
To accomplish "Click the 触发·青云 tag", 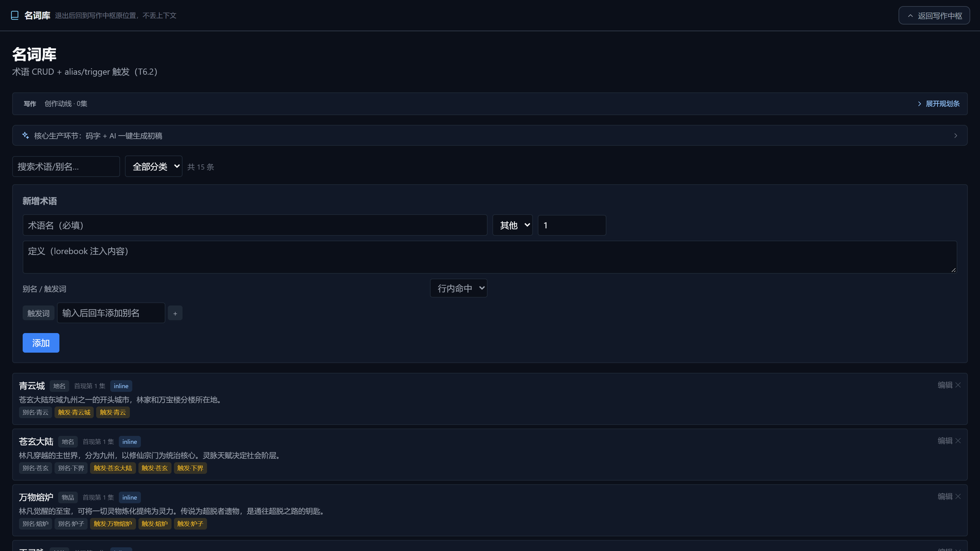I will tap(113, 413).
